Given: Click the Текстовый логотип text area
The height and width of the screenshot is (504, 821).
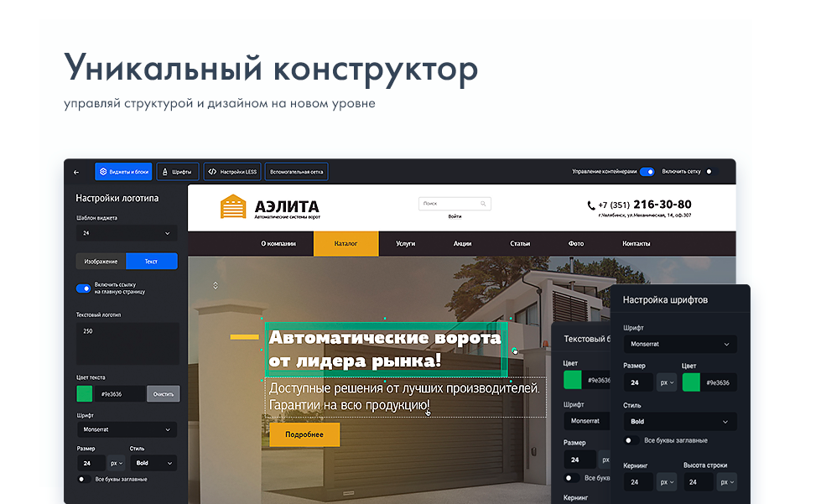Looking at the screenshot, I should (127, 343).
